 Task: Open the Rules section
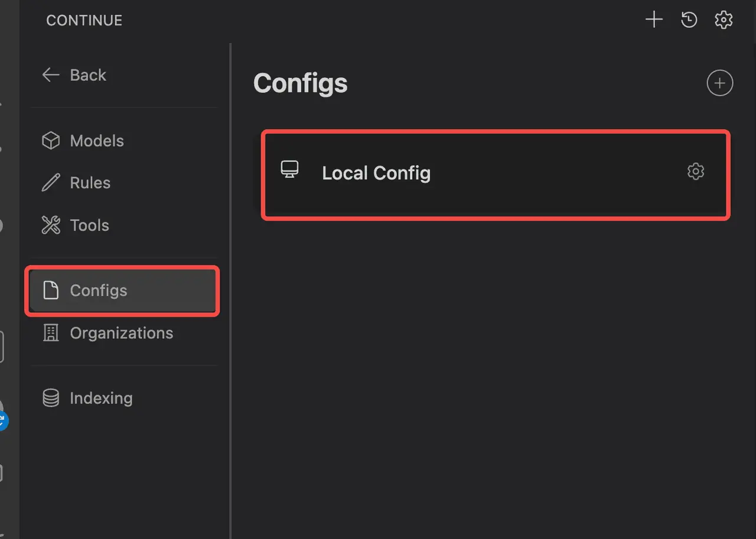pos(90,183)
